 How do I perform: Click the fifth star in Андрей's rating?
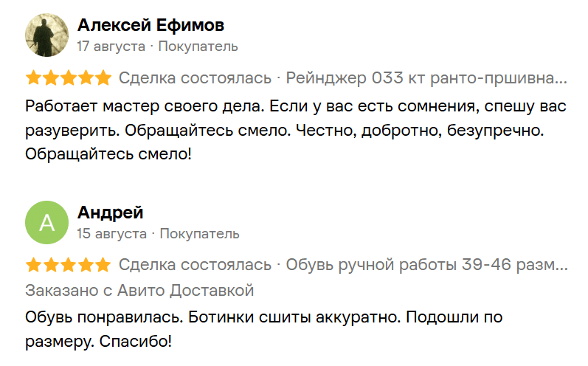tap(103, 265)
